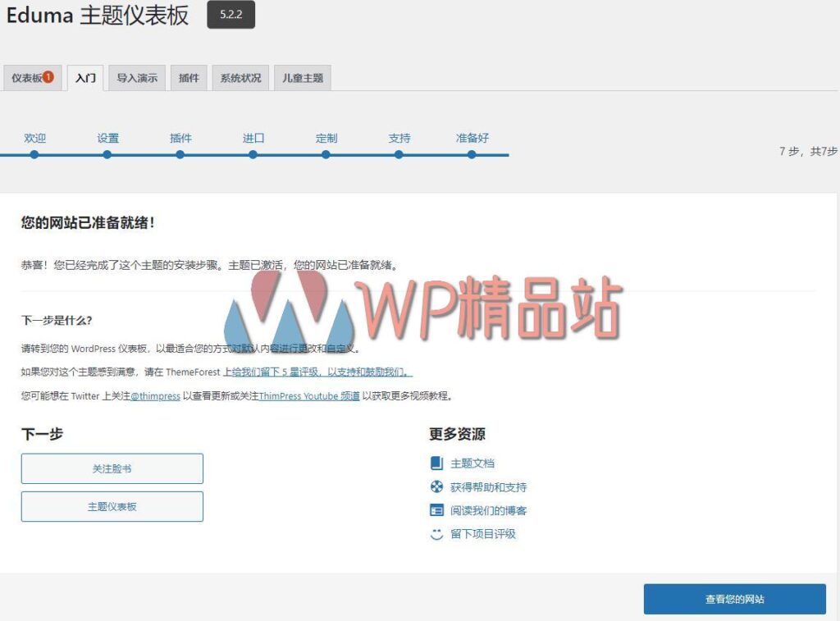Image resolution: width=840 pixels, height=621 pixels.
Task: Click the red notification badge on 仪表板 tab
Action: 48,76
